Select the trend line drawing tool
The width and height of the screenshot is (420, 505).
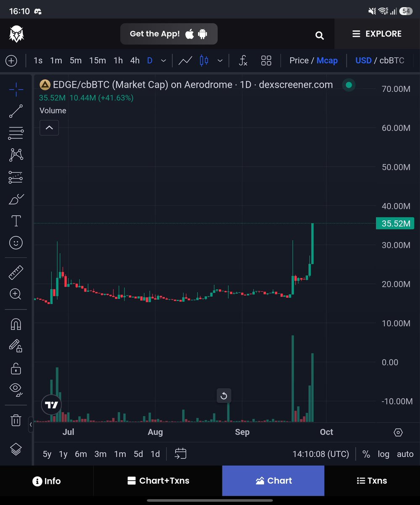(x=16, y=111)
